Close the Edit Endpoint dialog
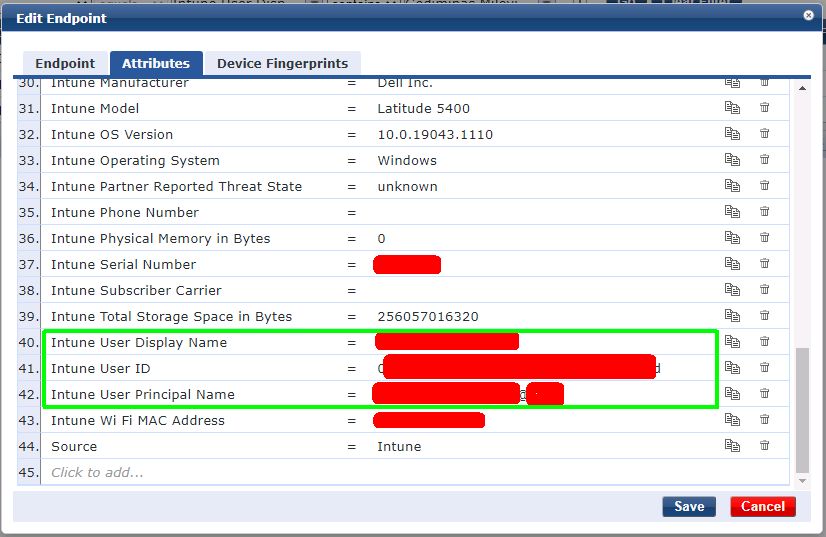This screenshot has height=537, width=826. 809,15
